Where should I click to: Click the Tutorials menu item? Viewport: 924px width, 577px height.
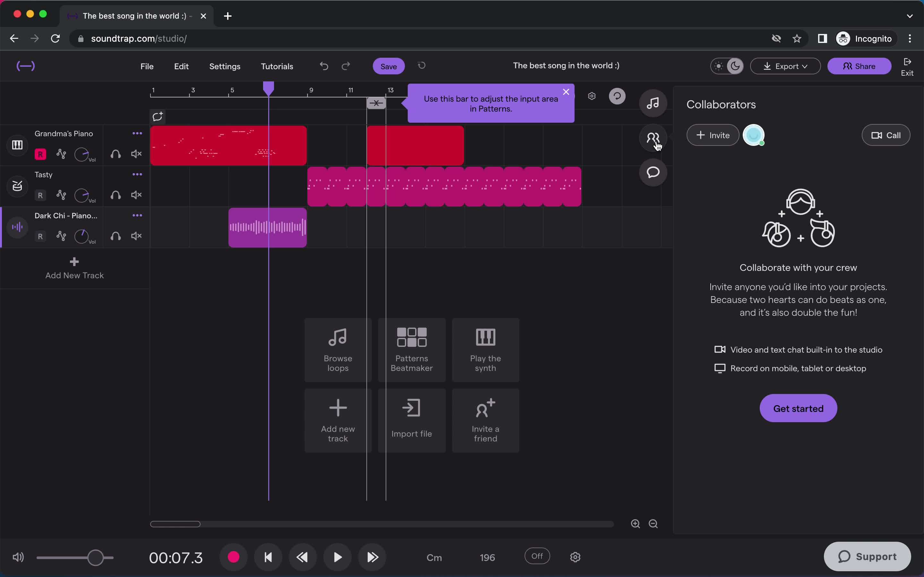277,66
